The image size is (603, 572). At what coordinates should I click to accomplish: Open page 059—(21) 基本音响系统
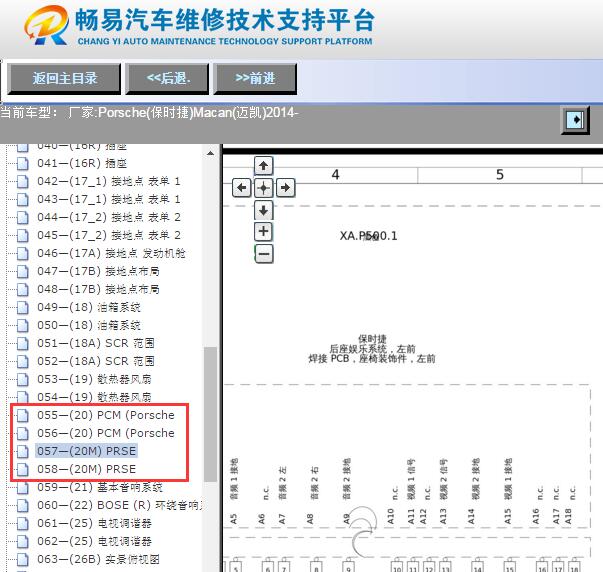click(x=100, y=487)
